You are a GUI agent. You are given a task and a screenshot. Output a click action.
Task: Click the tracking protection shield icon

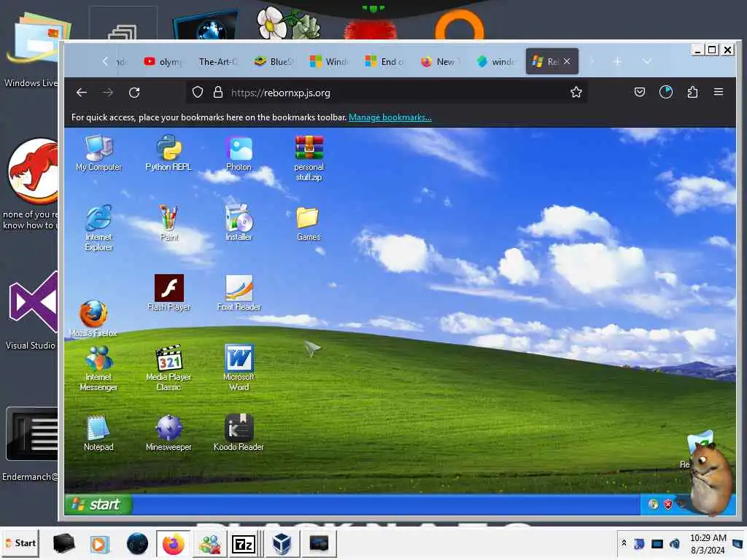197,93
